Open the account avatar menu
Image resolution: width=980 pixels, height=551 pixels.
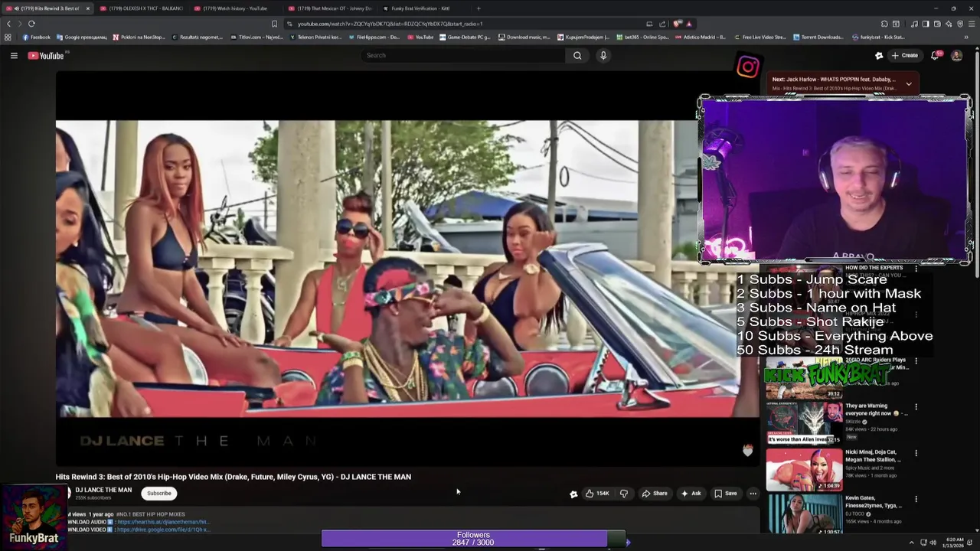coord(956,55)
